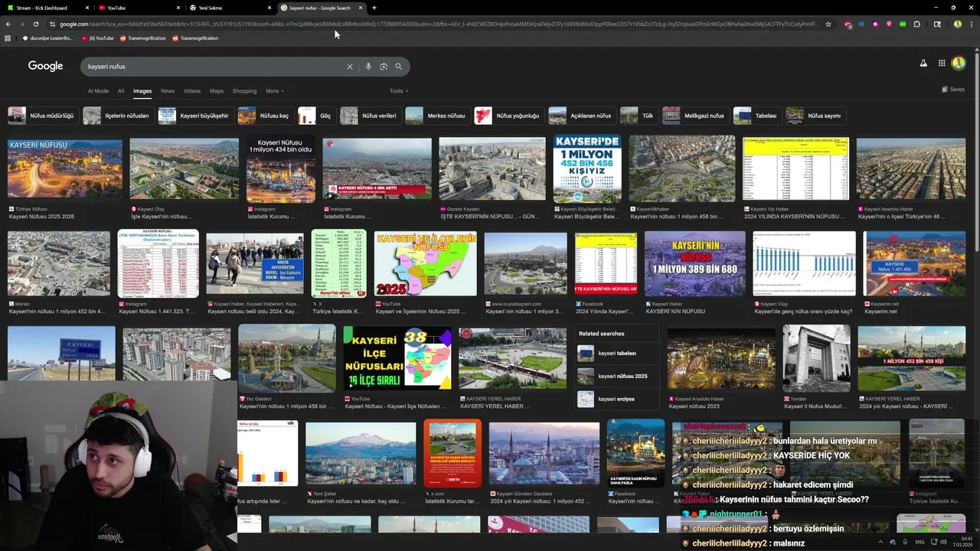
Task: Open the ENG language indicator
Action: tap(920, 542)
